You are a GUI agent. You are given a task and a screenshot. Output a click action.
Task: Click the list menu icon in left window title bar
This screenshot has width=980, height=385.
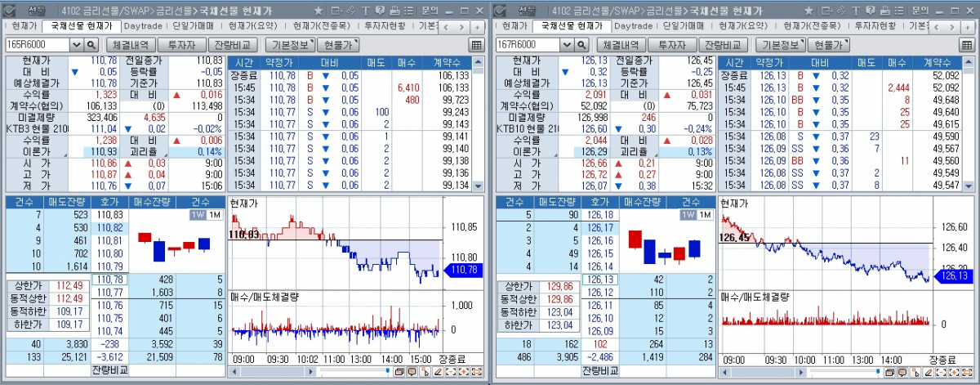click(408, 11)
